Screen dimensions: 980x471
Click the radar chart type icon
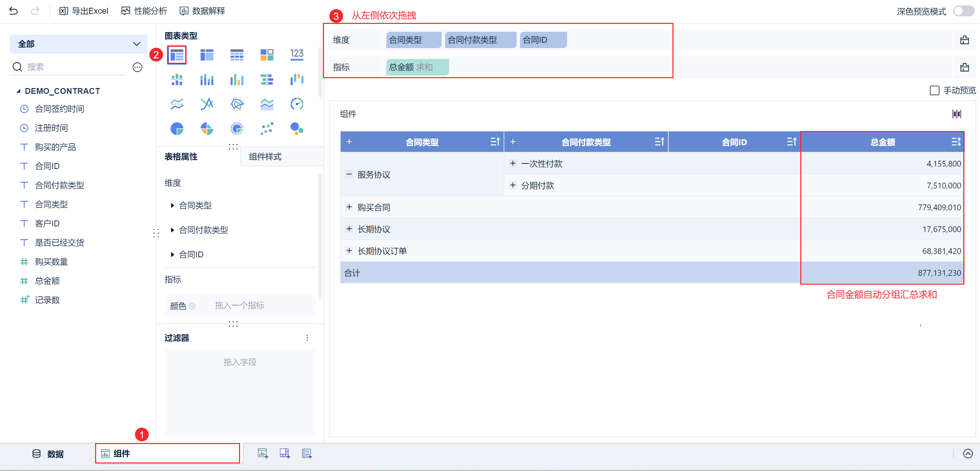(237, 104)
